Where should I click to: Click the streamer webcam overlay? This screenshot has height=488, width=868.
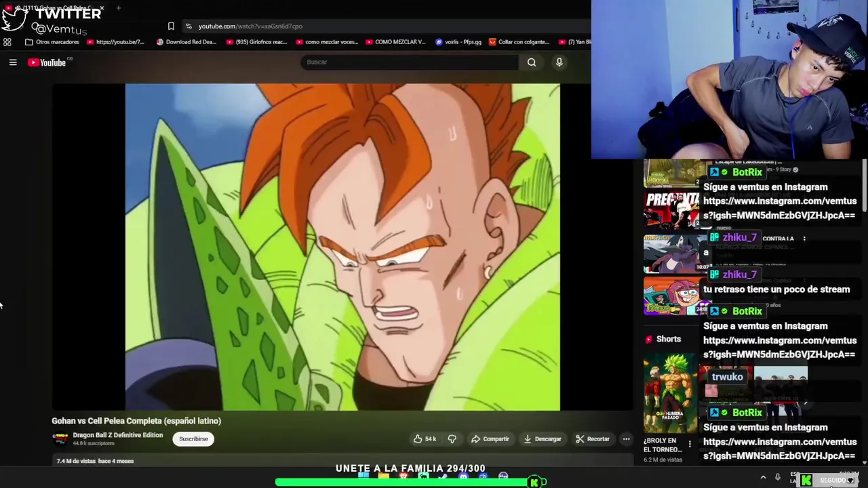coord(730,79)
